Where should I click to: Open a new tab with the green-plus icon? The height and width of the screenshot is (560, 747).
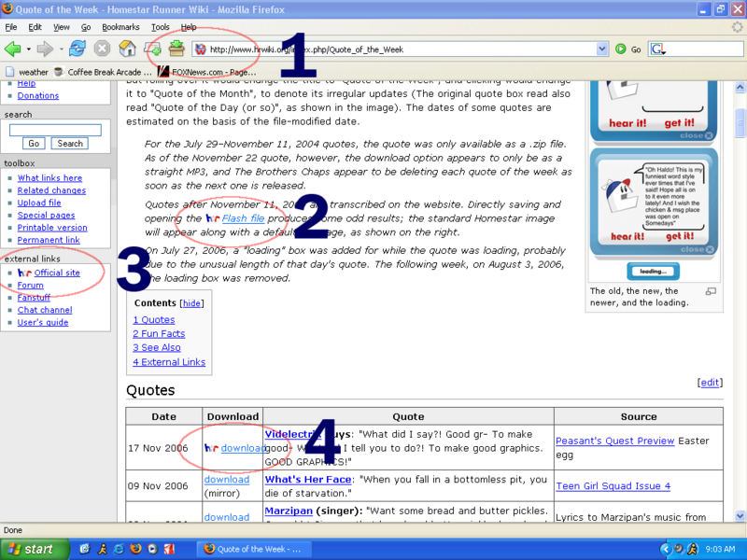152,49
